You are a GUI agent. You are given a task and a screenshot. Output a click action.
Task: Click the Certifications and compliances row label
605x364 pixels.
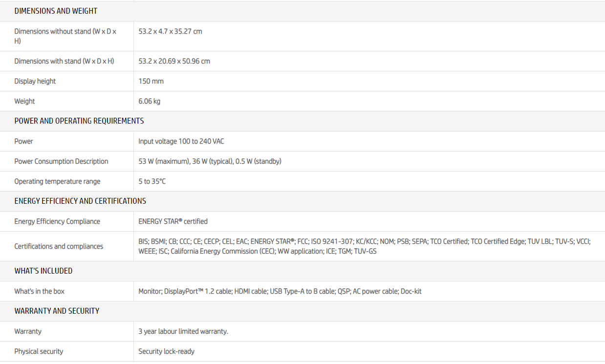coord(59,246)
